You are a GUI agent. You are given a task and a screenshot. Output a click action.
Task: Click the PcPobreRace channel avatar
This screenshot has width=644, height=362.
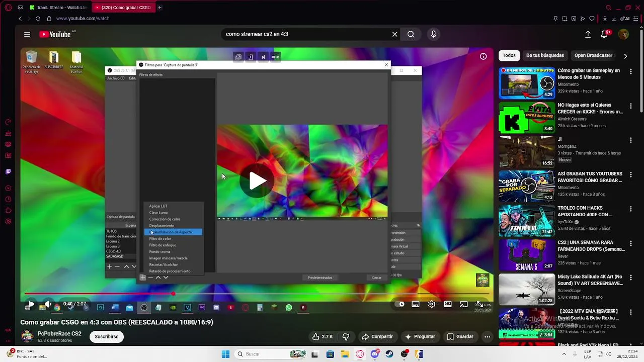click(27, 336)
